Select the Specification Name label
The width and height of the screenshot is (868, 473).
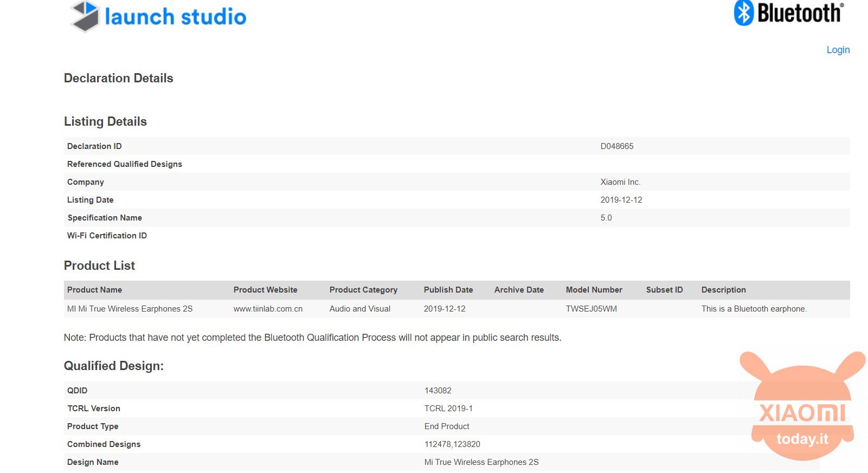[105, 218]
